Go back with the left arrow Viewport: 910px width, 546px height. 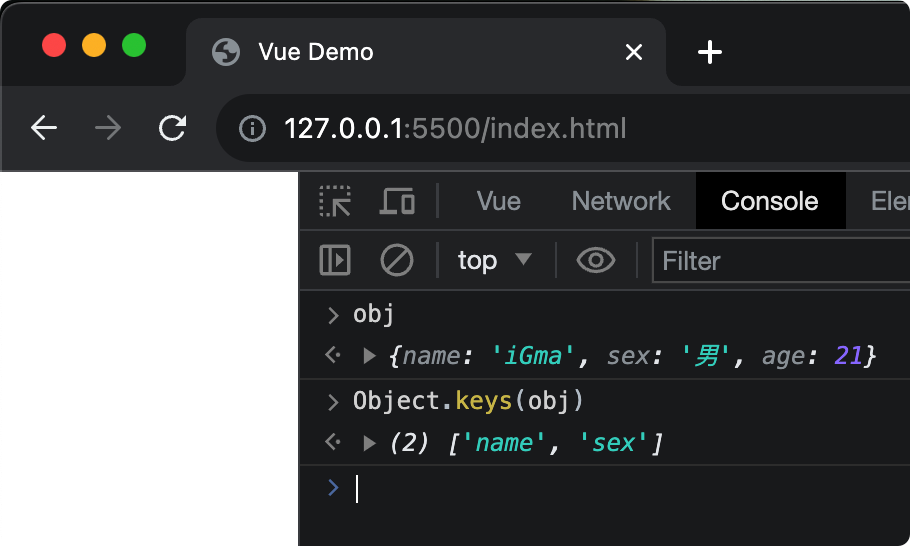(44, 128)
